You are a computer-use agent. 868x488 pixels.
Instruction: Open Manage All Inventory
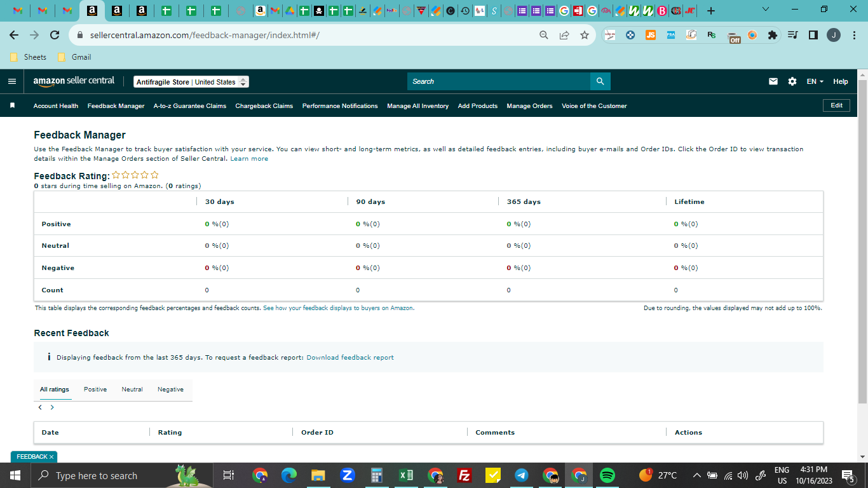pyautogui.click(x=418, y=106)
